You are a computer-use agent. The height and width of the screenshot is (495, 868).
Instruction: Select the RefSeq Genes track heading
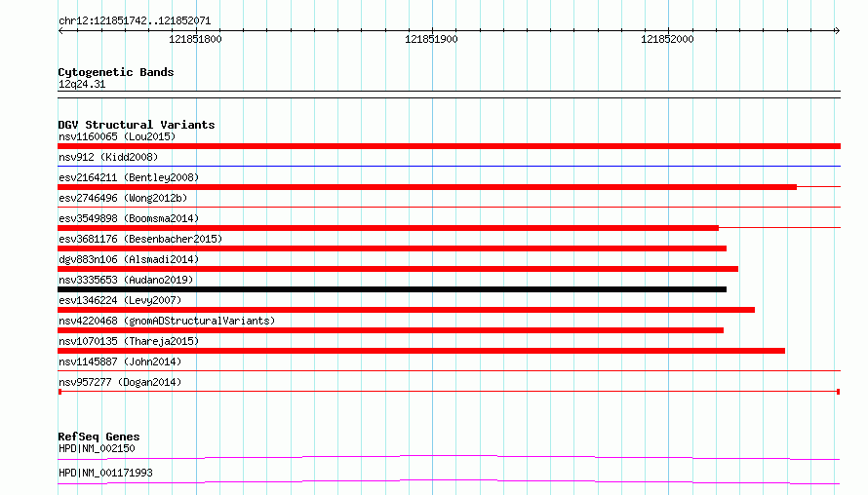point(99,437)
